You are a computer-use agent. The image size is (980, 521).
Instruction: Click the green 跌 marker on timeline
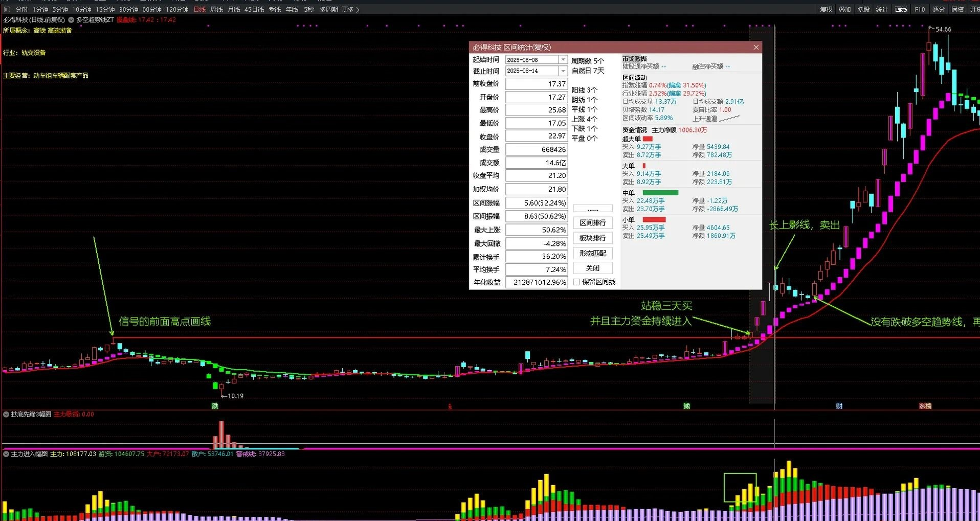click(x=215, y=406)
